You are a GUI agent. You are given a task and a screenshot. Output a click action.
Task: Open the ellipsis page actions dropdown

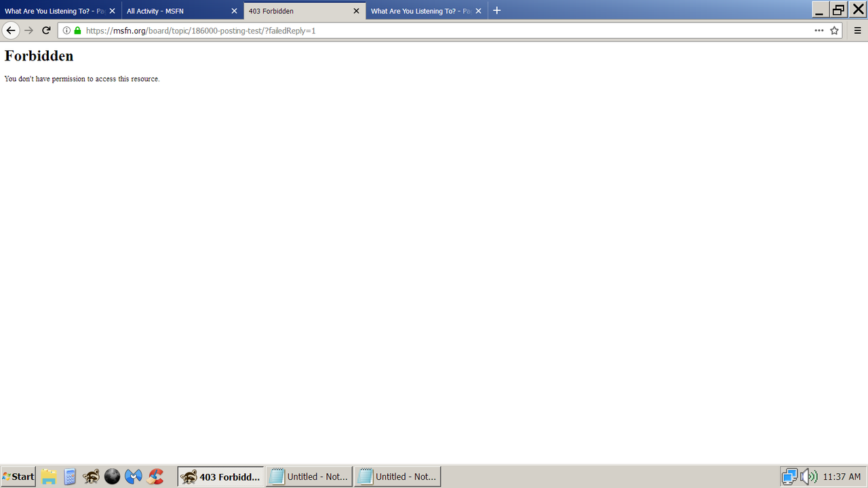[819, 30]
